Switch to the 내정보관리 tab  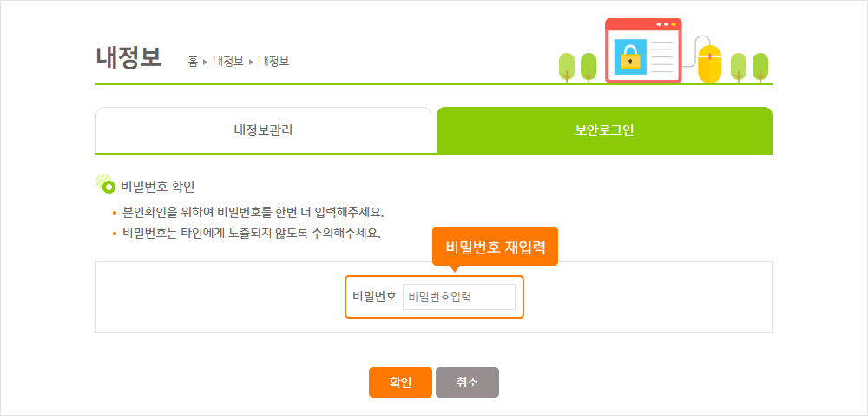[x=263, y=130]
